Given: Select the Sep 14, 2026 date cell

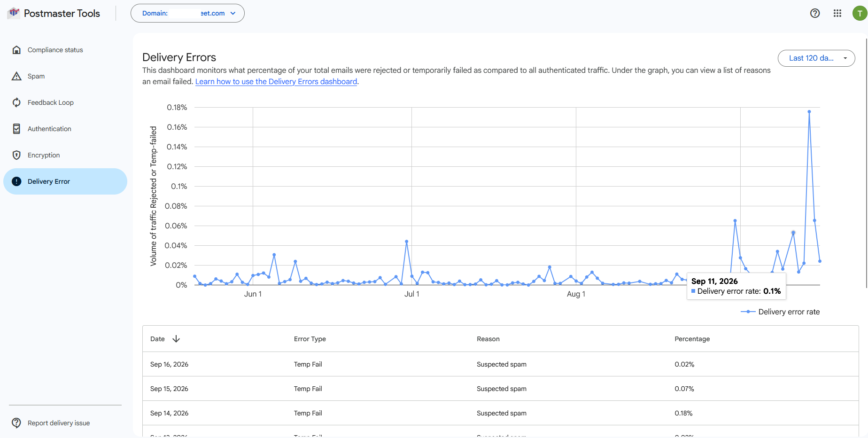Looking at the screenshot, I should coord(169,413).
